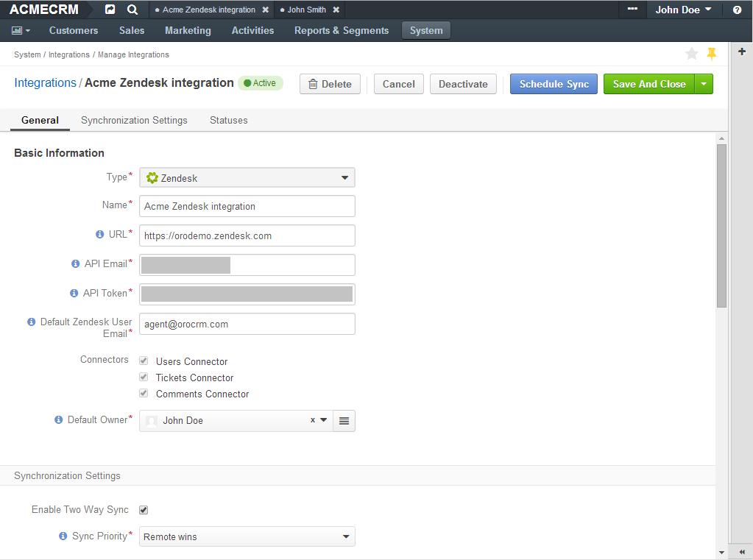The height and width of the screenshot is (560, 753).
Task: Click the plus icon on sidebar
Action: pyautogui.click(x=742, y=52)
